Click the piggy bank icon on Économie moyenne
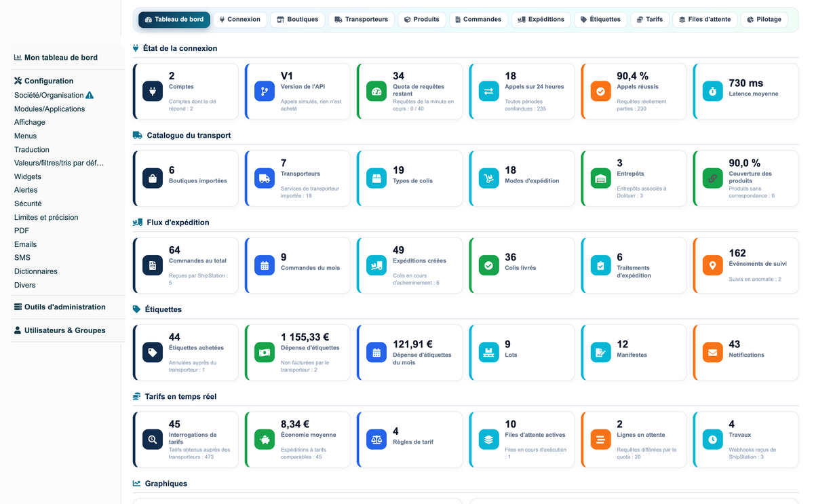This screenshot has width=814, height=504. (x=265, y=440)
